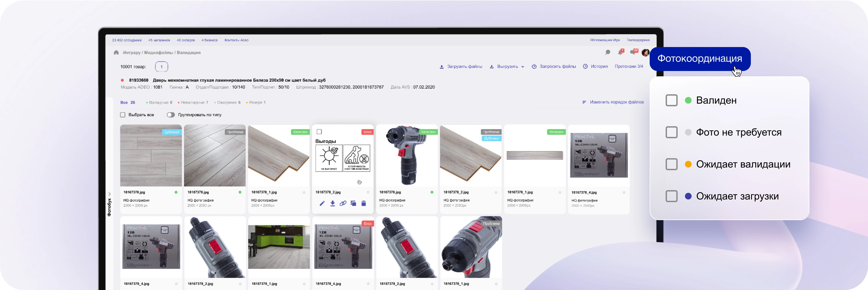
Task: Click the pencil edit icon on 18167378_2.jpg card
Action: (x=322, y=203)
